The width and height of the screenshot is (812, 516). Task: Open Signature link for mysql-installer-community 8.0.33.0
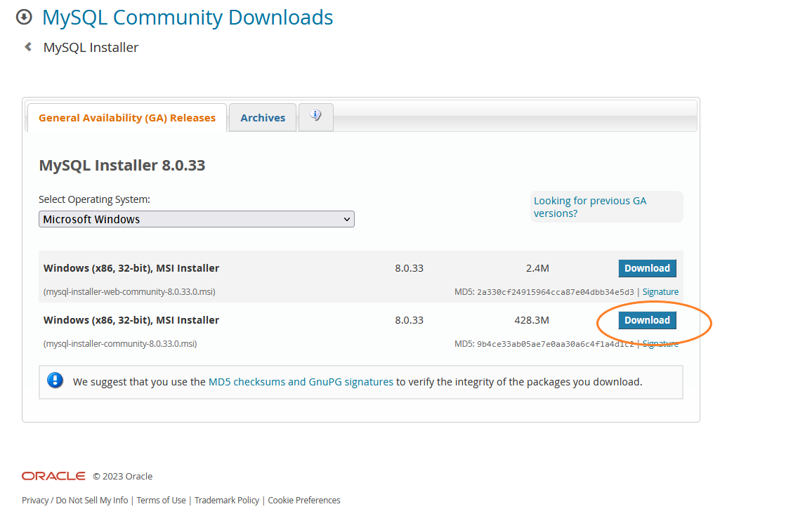(660, 344)
